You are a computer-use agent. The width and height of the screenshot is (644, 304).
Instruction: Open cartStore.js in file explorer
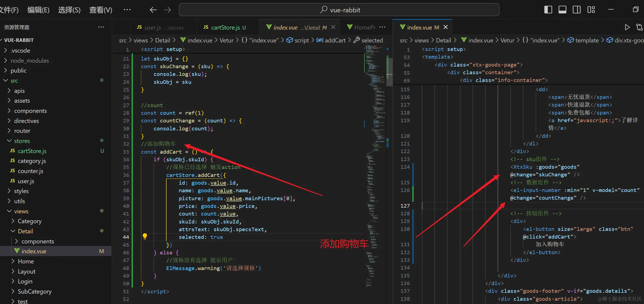(x=32, y=151)
